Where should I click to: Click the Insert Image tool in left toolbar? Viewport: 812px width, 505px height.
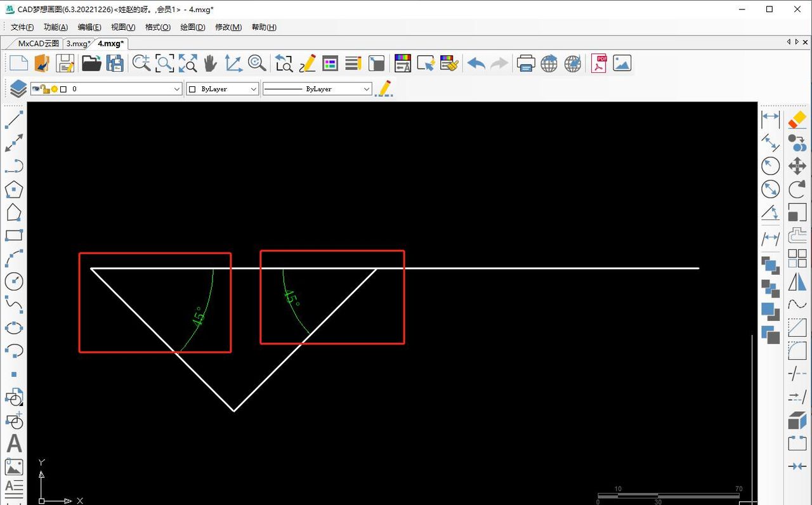[x=14, y=467]
